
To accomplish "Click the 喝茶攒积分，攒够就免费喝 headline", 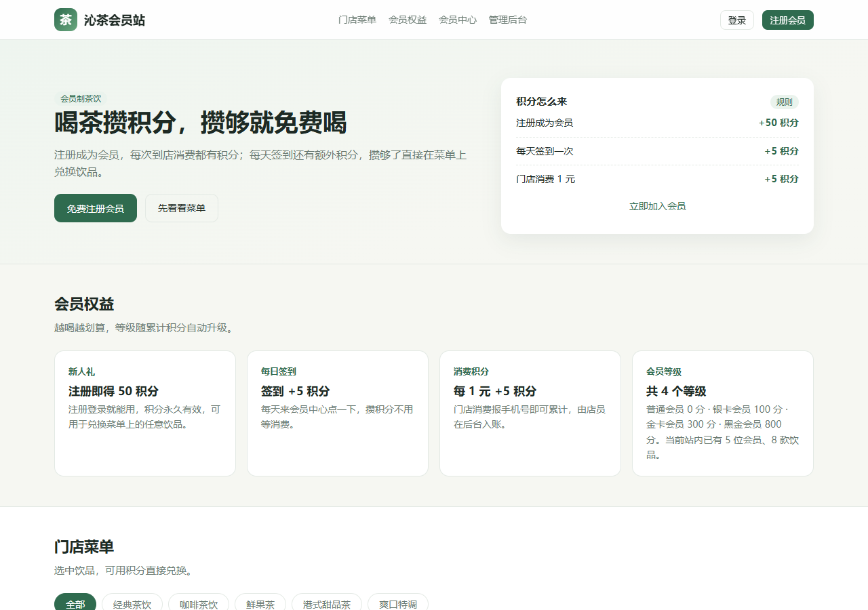I will pos(201,123).
